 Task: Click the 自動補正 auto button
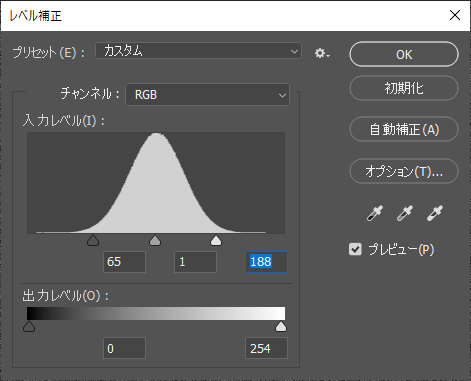pos(404,129)
